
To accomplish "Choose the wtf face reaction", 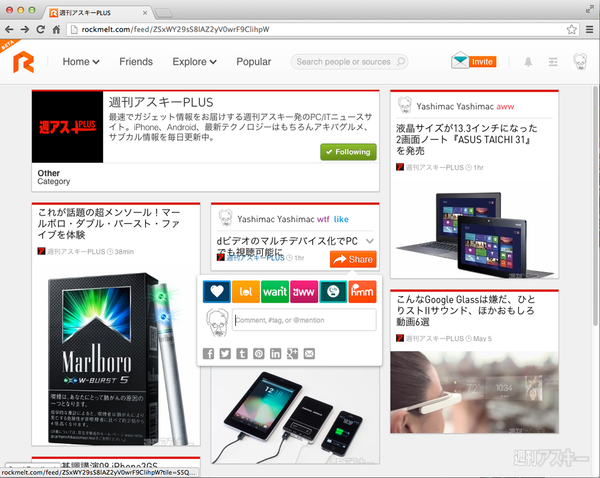I will (333, 292).
